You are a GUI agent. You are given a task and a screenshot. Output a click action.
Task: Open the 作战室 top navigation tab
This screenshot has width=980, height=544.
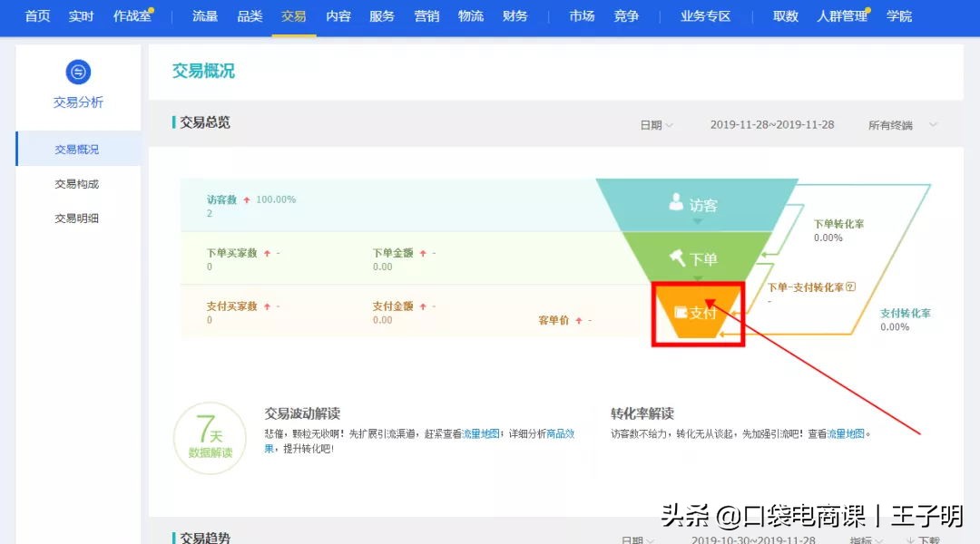click(x=132, y=16)
